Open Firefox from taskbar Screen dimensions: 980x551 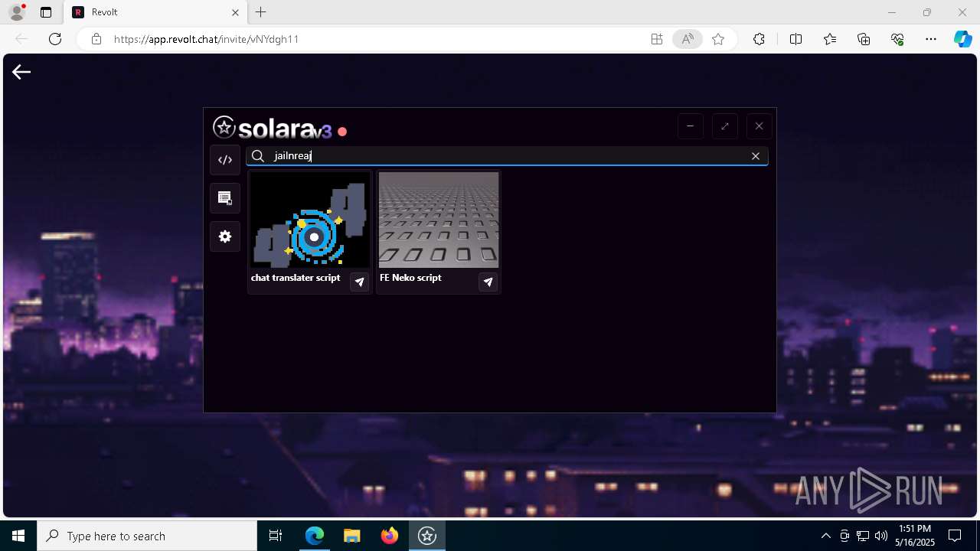coord(390,536)
